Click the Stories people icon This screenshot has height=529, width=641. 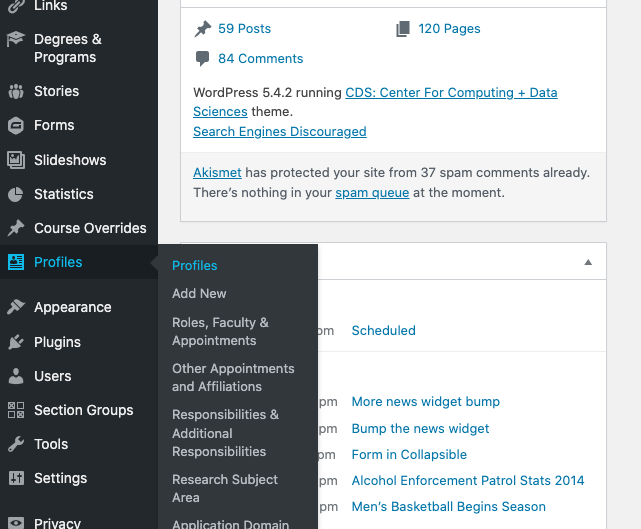pos(16,91)
